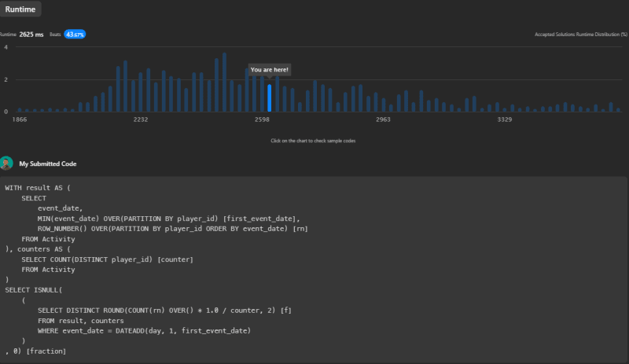Viewport: 629px width, 364px height.
Task: Click the MIN(event_date) OVER code line
Action: [x=169, y=219]
